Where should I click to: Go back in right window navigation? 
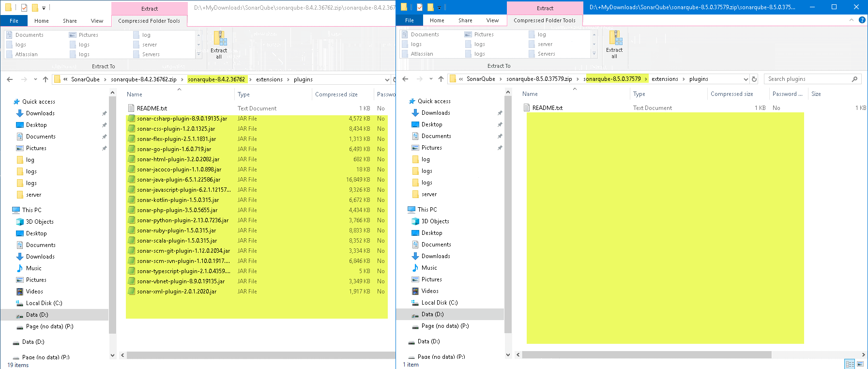point(405,79)
